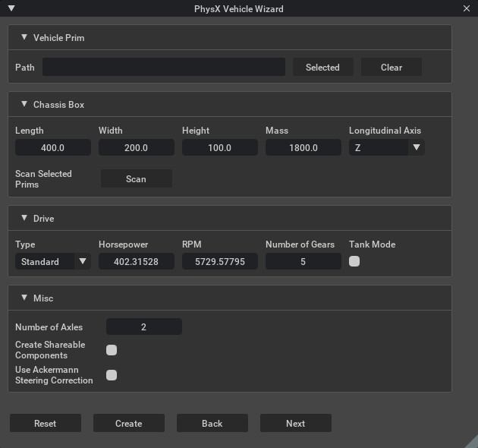Clear the vehicle prim path
The width and height of the screenshot is (478, 448).
click(x=392, y=68)
